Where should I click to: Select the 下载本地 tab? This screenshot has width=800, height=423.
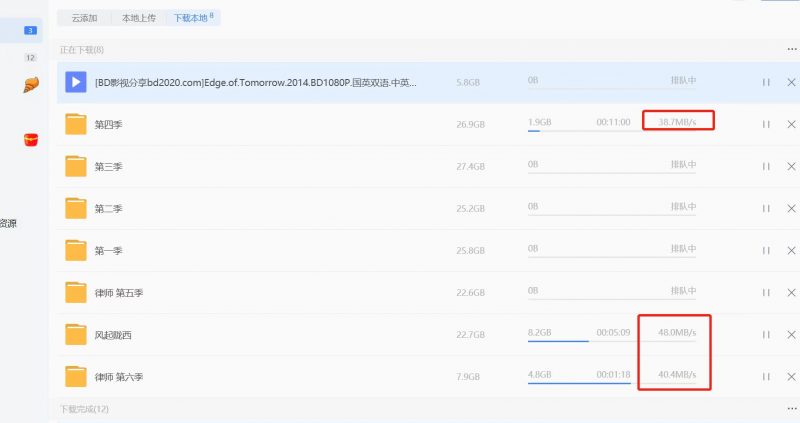coord(193,18)
